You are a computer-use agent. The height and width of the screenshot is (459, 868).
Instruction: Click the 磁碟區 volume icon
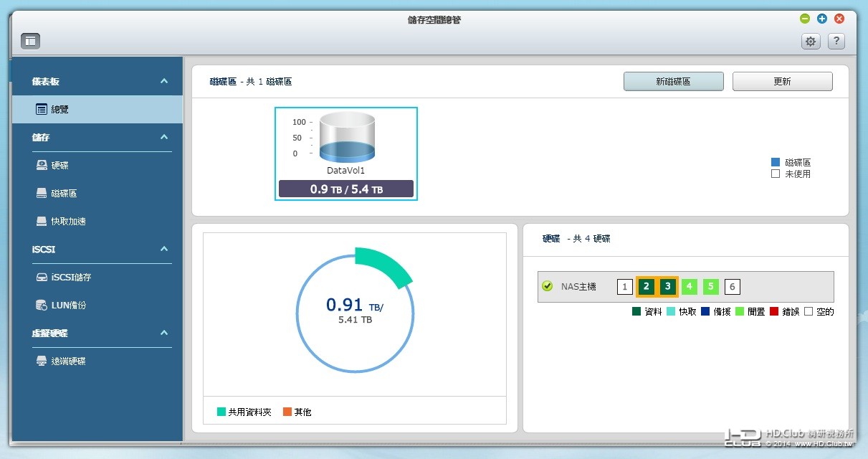42,194
